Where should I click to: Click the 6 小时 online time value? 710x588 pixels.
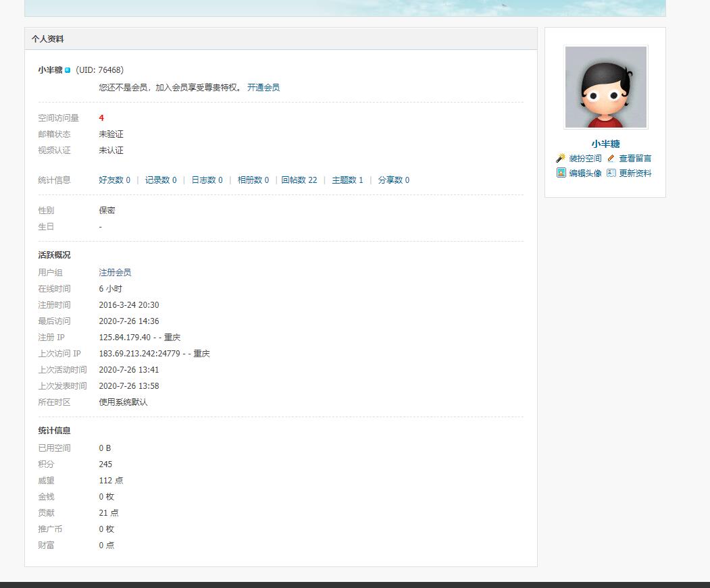click(111, 288)
